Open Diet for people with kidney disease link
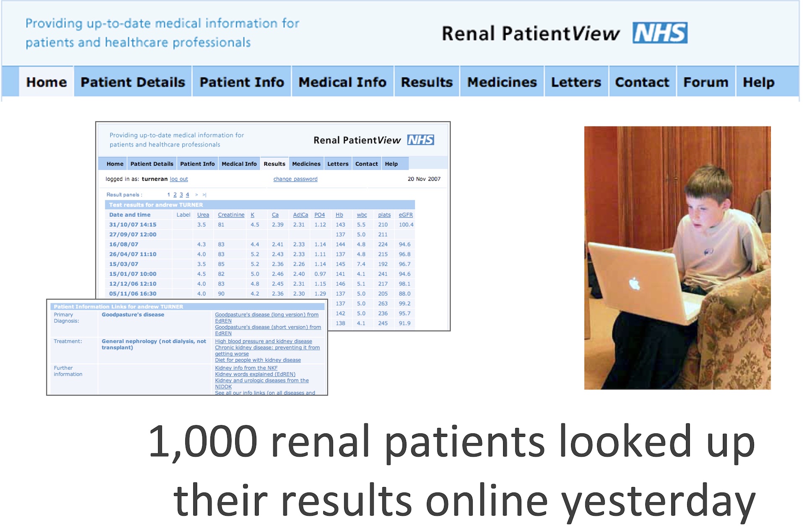 pos(257,360)
